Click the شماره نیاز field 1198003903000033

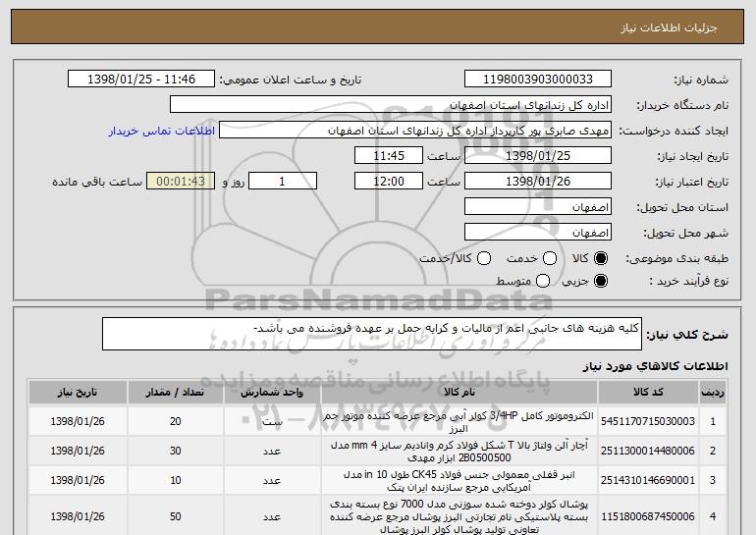click(x=538, y=80)
